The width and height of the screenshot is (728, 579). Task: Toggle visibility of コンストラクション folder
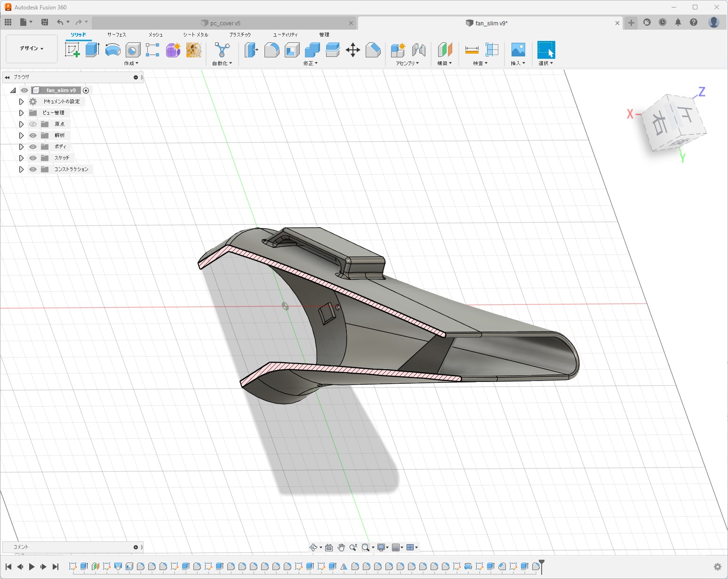coord(33,169)
